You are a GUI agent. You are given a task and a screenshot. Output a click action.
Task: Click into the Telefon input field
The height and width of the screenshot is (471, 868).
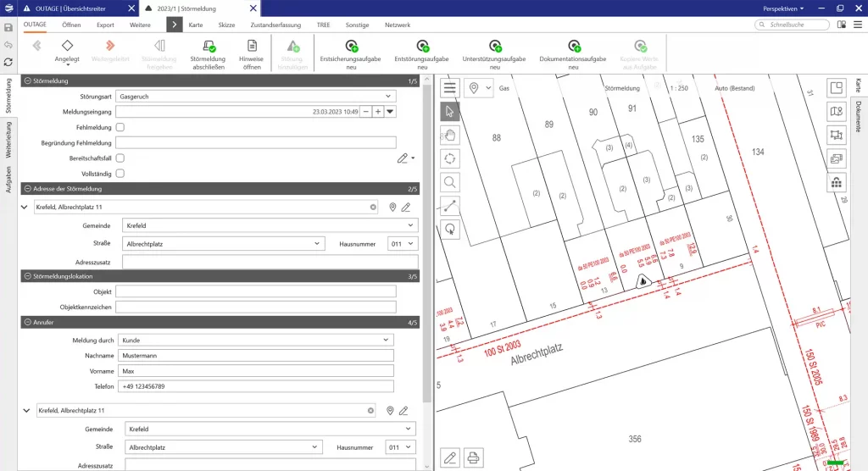(254, 386)
